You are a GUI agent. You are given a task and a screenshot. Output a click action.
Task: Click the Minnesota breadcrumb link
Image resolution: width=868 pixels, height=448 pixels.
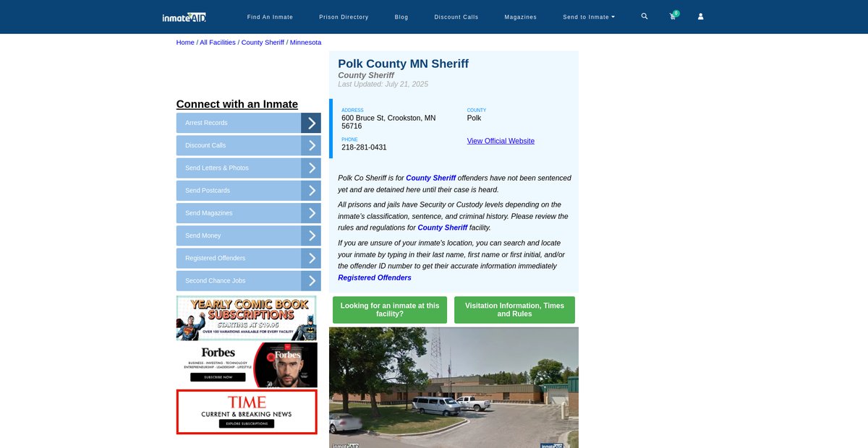click(x=305, y=43)
